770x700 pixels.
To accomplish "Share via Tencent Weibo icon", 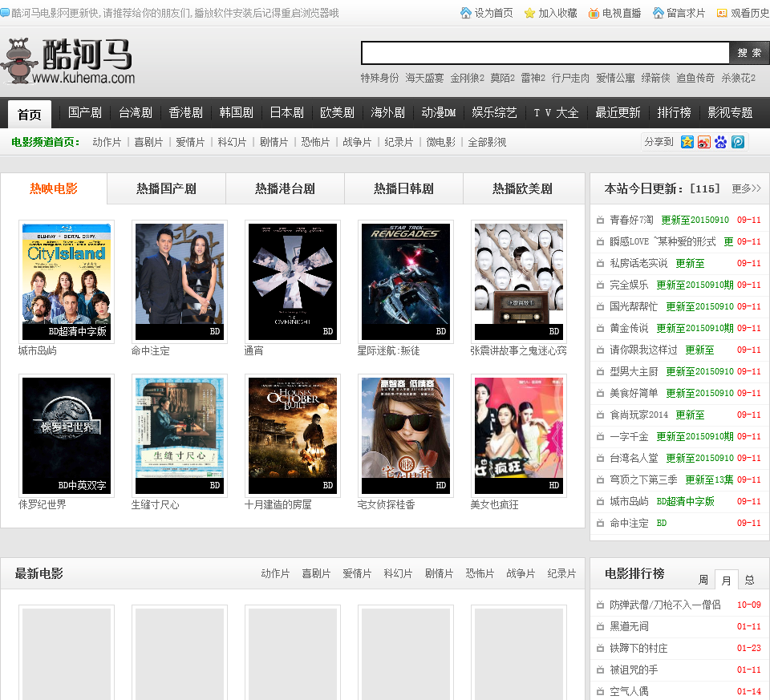I will 738,142.
